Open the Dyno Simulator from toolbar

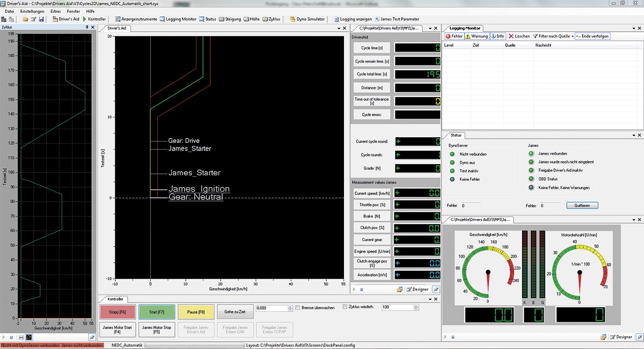pyautogui.click(x=307, y=19)
